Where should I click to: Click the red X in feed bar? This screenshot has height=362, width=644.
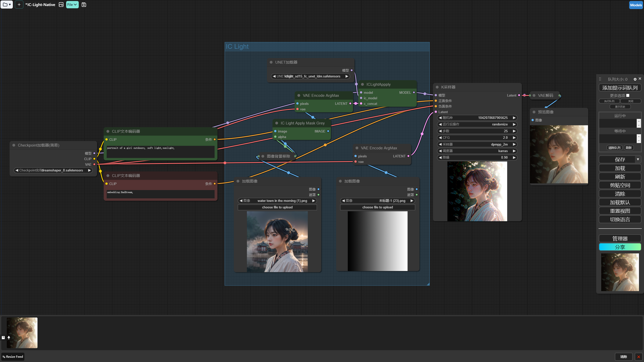point(638,357)
